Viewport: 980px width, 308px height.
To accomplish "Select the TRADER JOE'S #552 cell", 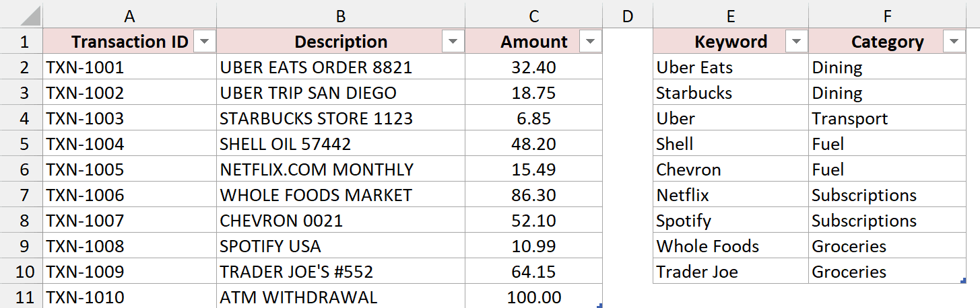I will pyautogui.click(x=341, y=272).
